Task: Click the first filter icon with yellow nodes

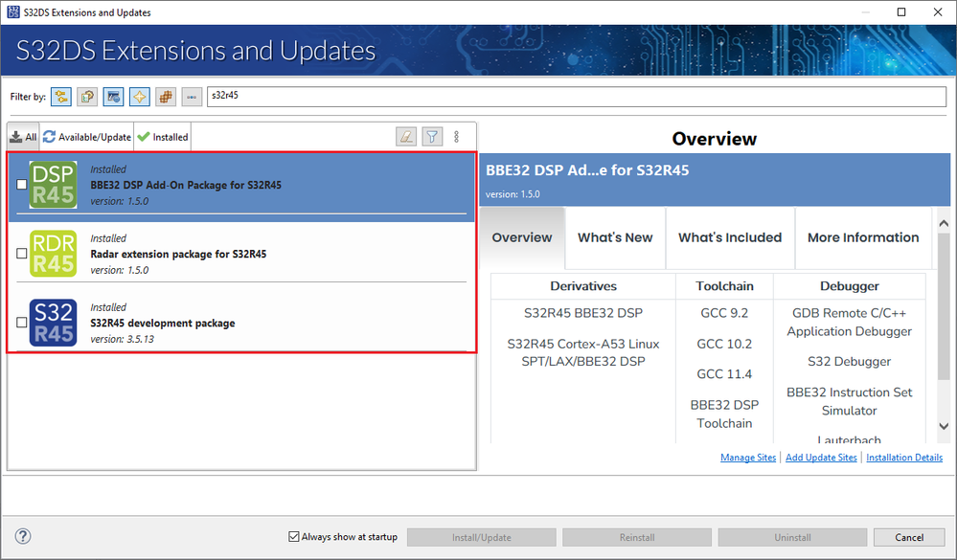Action: (61, 97)
